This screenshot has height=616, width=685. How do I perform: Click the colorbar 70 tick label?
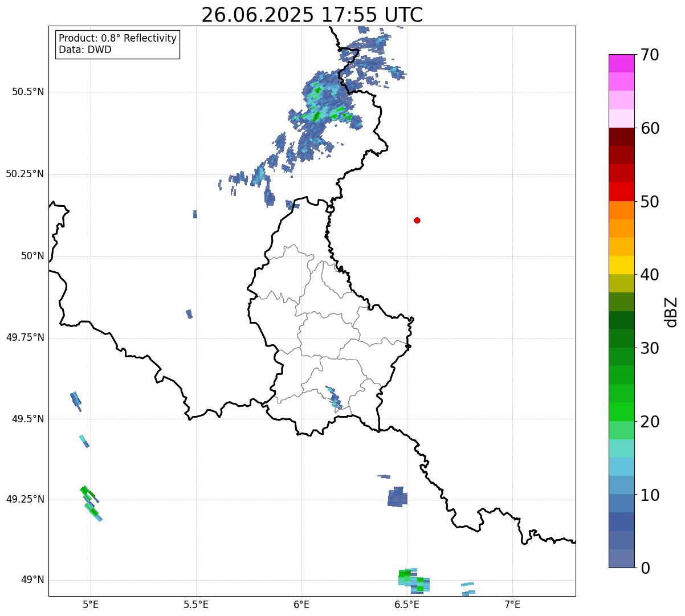[650, 55]
